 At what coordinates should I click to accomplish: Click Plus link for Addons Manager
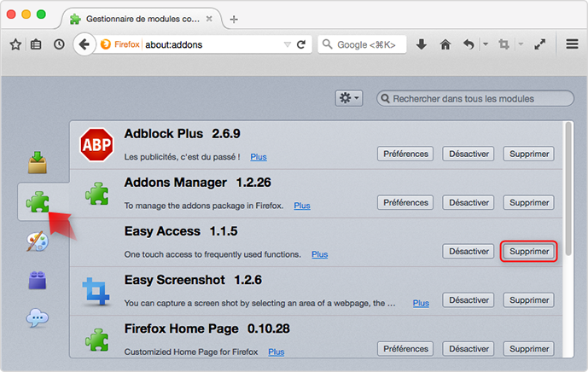[x=302, y=206]
